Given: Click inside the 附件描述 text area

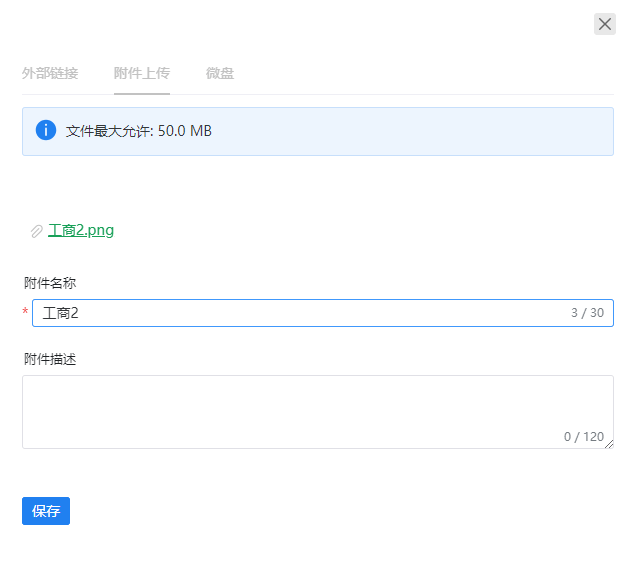Looking at the screenshot, I should coord(318,412).
